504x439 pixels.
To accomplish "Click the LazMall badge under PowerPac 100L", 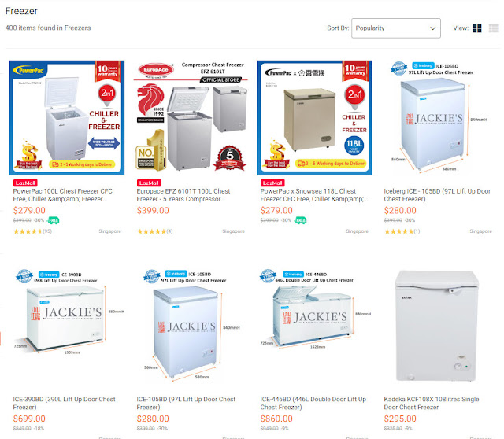I will pos(25,183).
